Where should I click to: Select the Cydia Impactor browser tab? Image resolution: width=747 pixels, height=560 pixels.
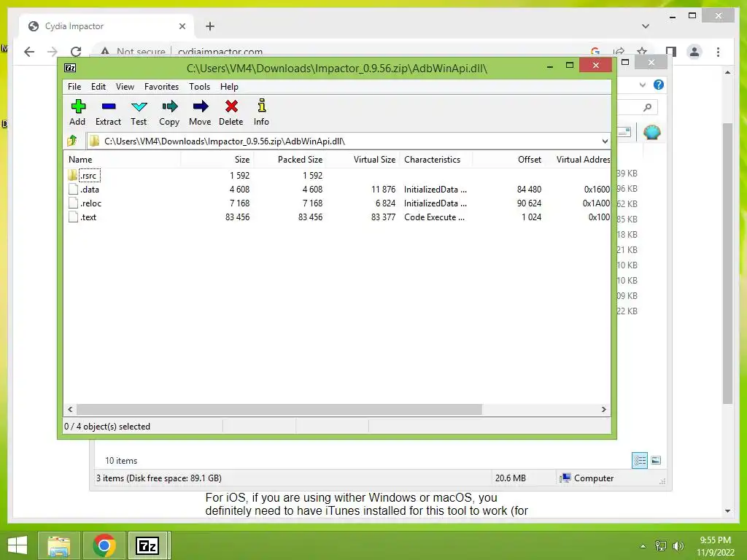tap(107, 26)
